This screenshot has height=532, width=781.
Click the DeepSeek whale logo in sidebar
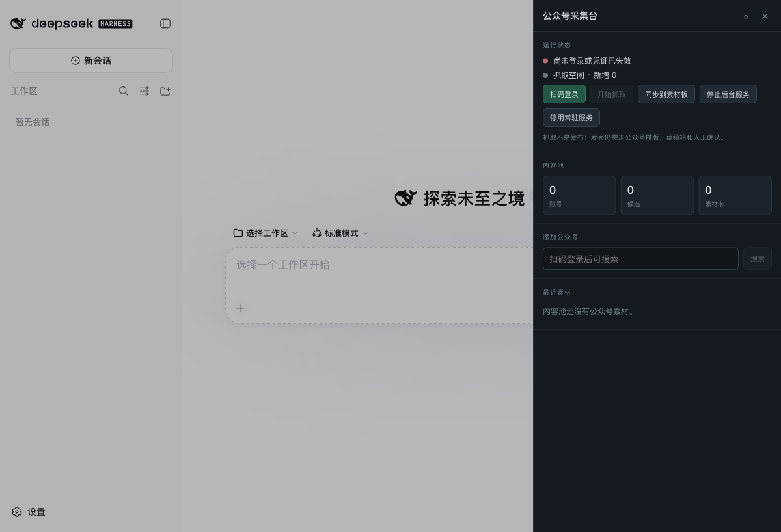tap(18, 23)
